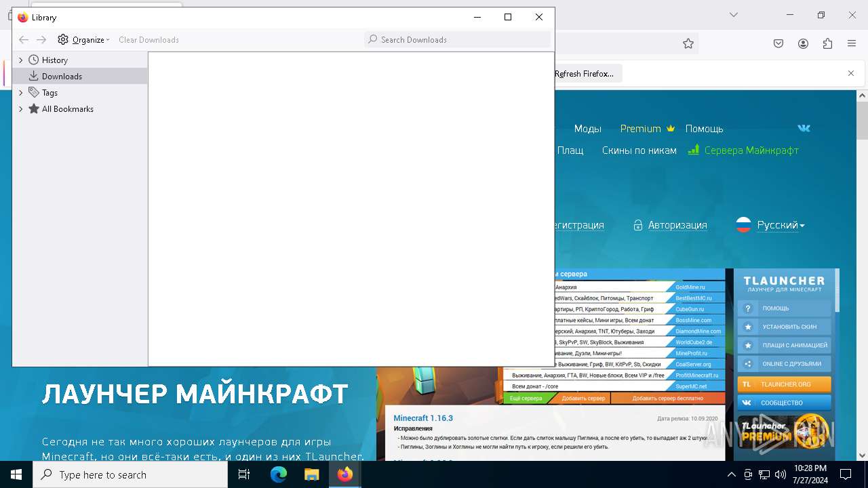
Task: Open the Сервера Майнкрафт link
Action: (743, 150)
